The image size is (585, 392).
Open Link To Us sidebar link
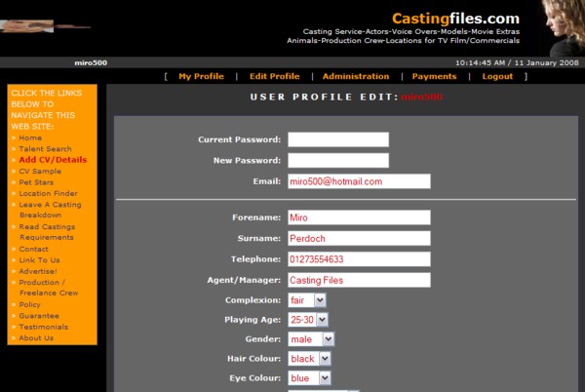39,260
